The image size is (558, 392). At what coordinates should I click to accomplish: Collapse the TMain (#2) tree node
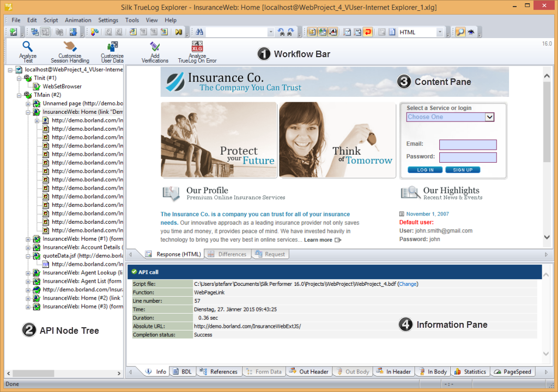20,95
